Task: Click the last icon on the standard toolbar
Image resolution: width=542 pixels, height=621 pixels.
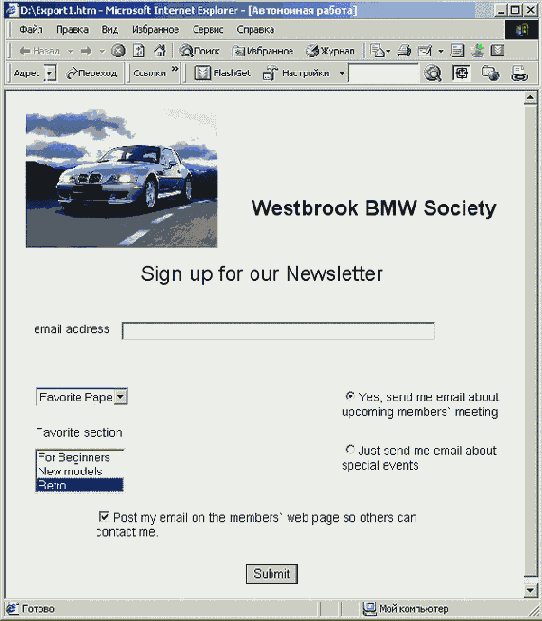Action: point(497,50)
